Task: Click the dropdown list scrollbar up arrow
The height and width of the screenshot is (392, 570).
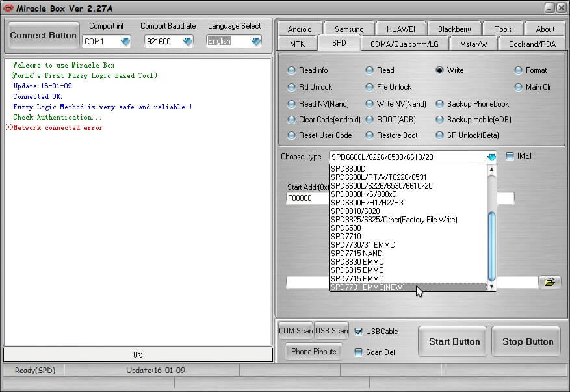Action: pyautogui.click(x=491, y=169)
